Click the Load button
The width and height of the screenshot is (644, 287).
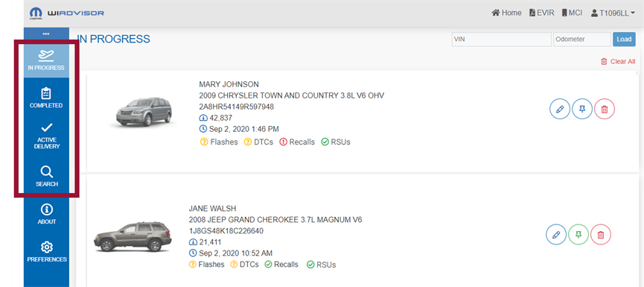[x=624, y=40]
